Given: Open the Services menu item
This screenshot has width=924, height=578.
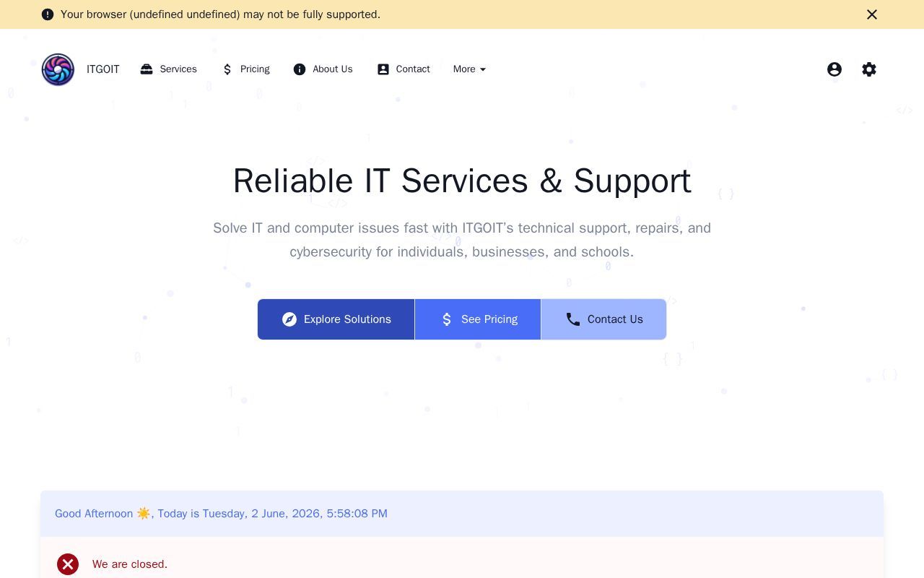Looking at the screenshot, I should tap(168, 69).
